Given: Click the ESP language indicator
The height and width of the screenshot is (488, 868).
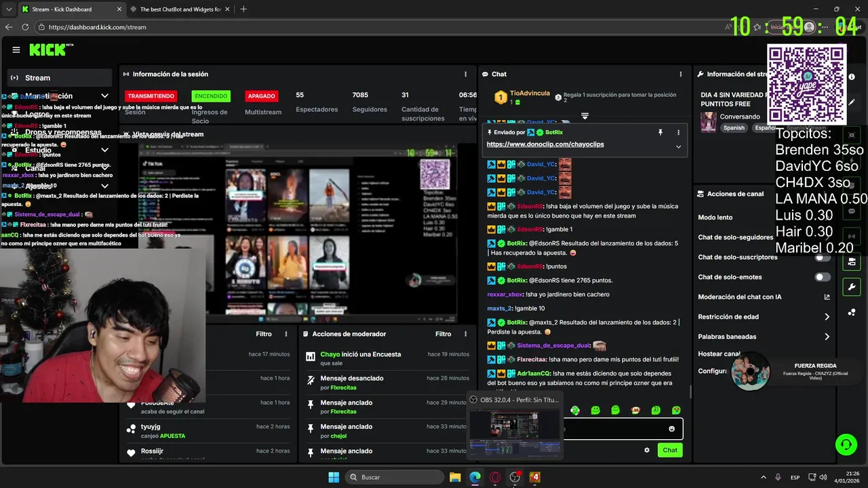Looking at the screenshot, I should [795, 477].
